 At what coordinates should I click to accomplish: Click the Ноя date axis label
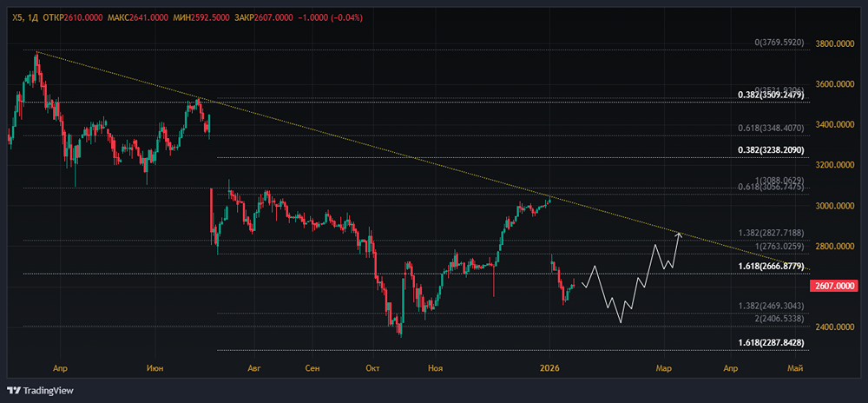tap(437, 368)
